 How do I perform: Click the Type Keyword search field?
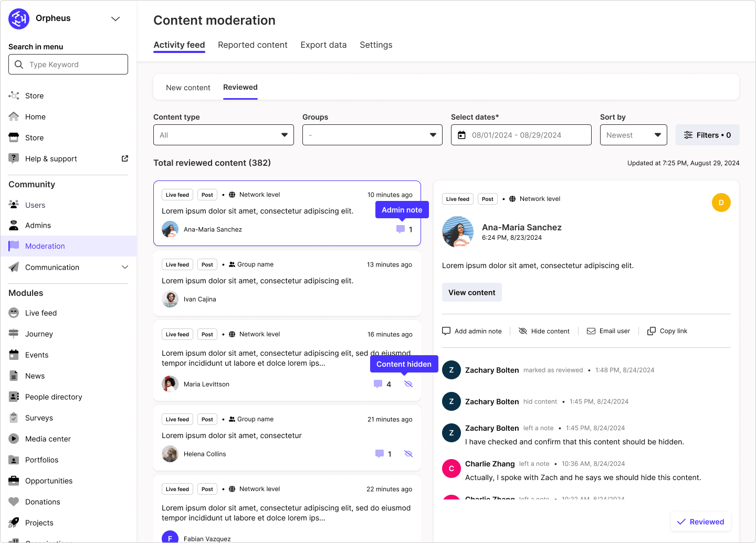pyautogui.click(x=68, y=64)
